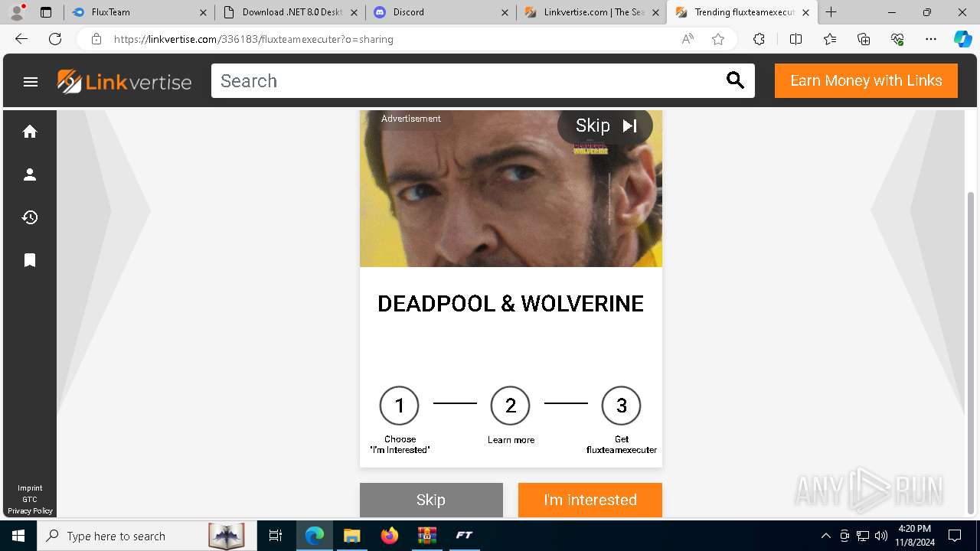This screenshot has height=551, width=980.
Task: View site information lock icon
Action: pyautogui.click(x=96, y=39)
